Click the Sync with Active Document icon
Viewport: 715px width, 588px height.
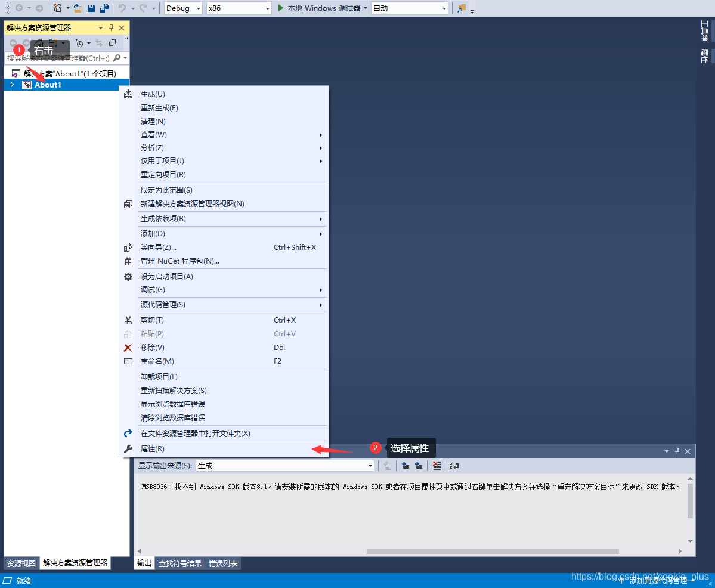coord(99,43)
